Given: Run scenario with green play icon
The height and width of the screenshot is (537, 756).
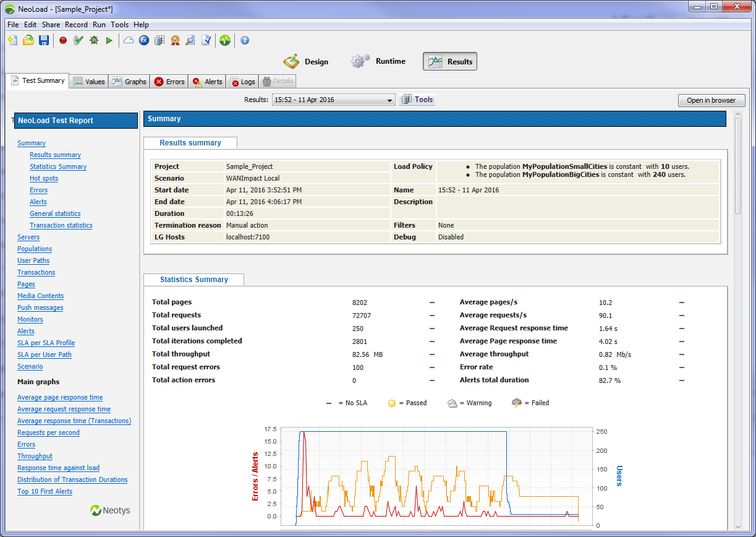Looking at the screenshot, I should [109, 40].
